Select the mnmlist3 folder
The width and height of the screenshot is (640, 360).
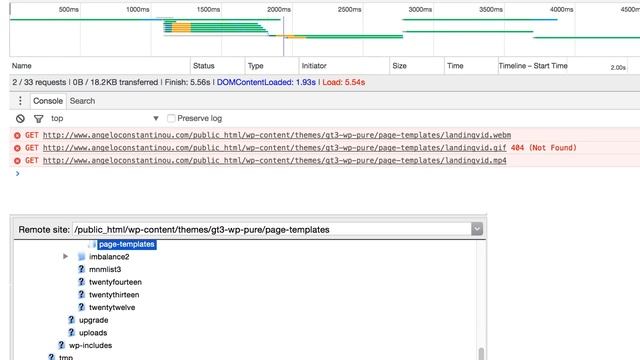point(105,269)
